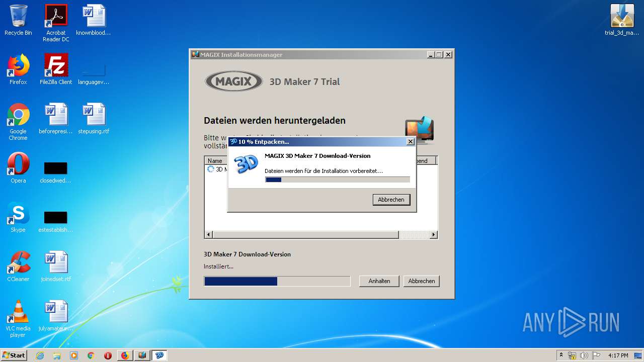
Task: Click left arrow of horizontal scrollbar
Action: (208, 235)
